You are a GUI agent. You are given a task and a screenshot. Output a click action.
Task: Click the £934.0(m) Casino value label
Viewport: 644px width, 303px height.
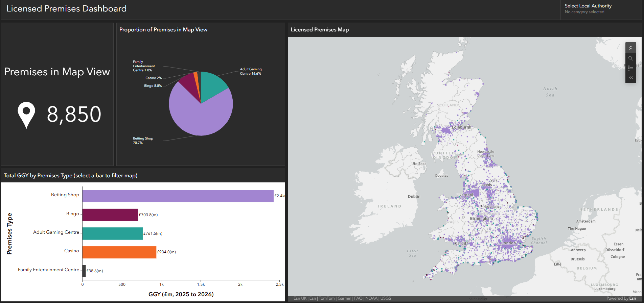tap(166, 252)
